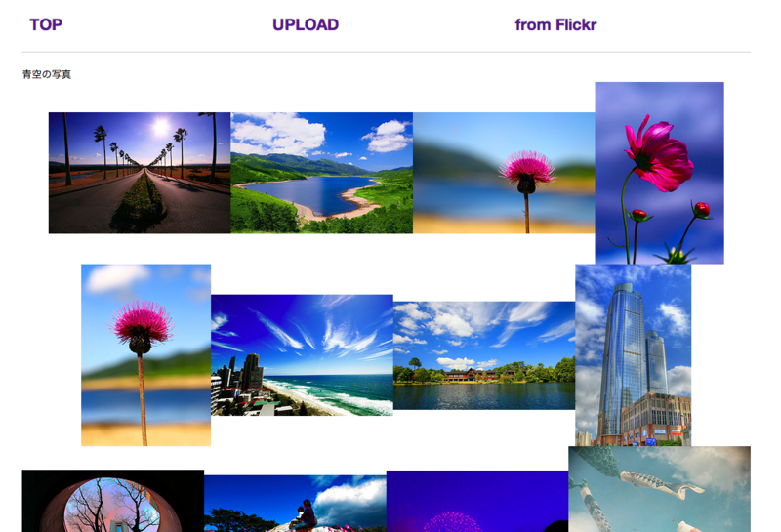Viewport: 781px width, 532px height.
Task: Open the purple fireworks photo
Action: pyautogui.click(x=477, y=501)
